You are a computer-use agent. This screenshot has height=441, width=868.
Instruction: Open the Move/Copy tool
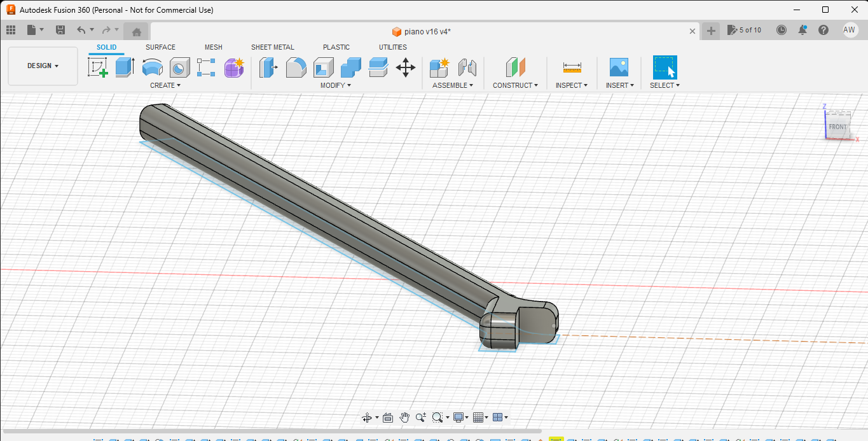405,67
